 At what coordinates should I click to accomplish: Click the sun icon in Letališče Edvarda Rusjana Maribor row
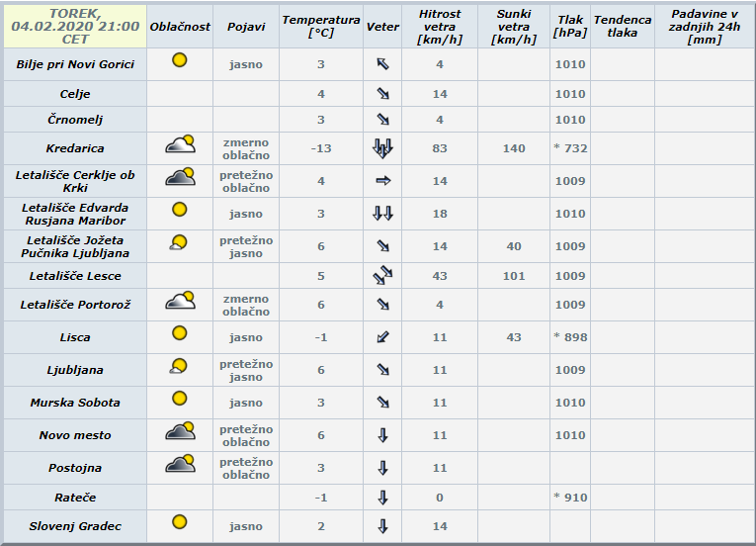[x=179, y=210]
